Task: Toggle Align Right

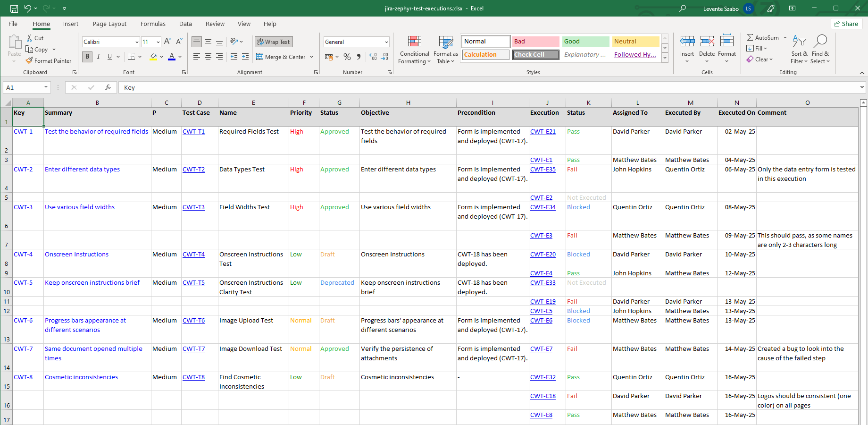Action: click(219, 57)
